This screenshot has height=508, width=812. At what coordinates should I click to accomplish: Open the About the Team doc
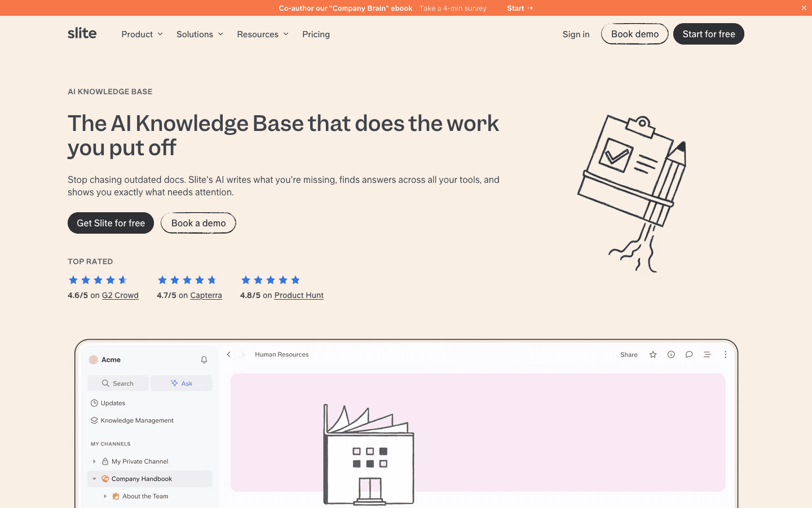tap(145, 496)
